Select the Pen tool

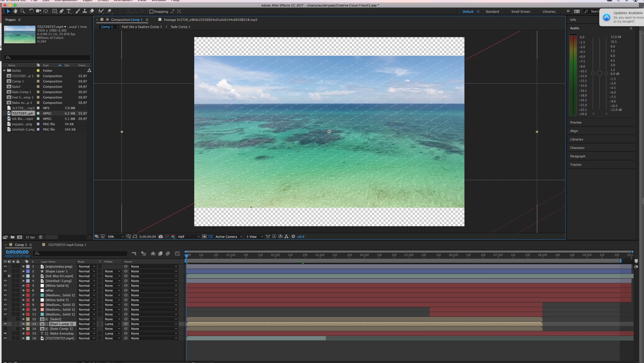pos(62,11)
